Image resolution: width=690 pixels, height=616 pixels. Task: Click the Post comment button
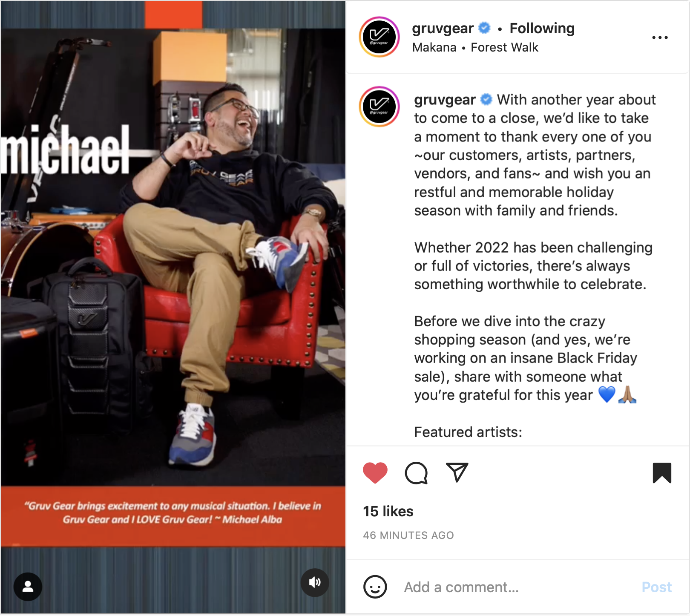(656, 587)
